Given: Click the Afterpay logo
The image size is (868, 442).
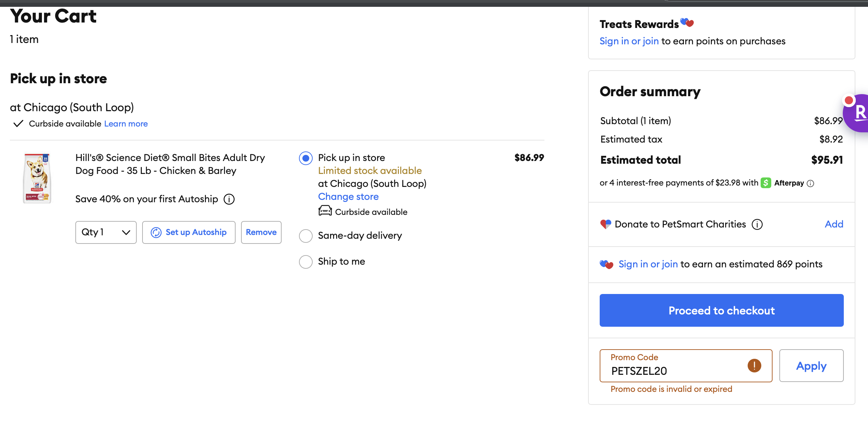Looking at the screenshot, I should (x=782, y=183).
